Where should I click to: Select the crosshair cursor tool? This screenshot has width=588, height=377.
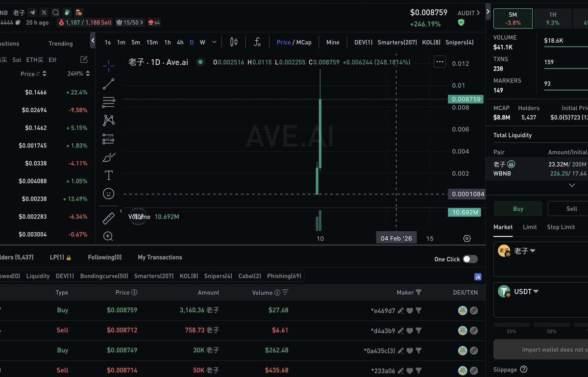coord(108,65)
